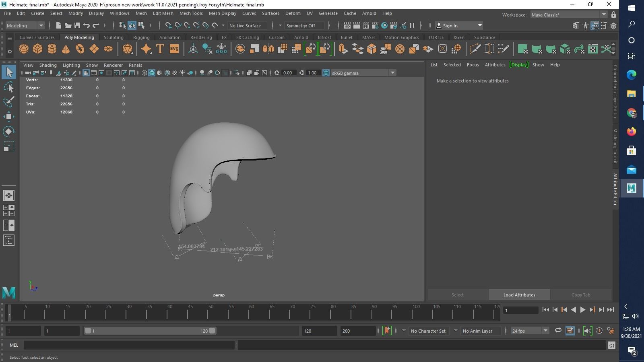Open the shelf options gear menu
The width and height of the screenshot is (644, 362).
[10, 51]
